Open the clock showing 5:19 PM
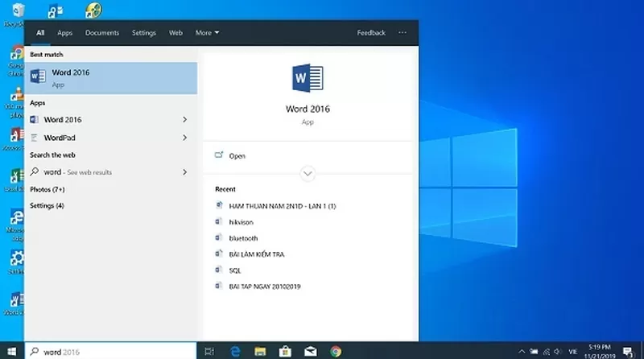Image resolution: width=644 pixels, height=359 pixels. [600, 352]
